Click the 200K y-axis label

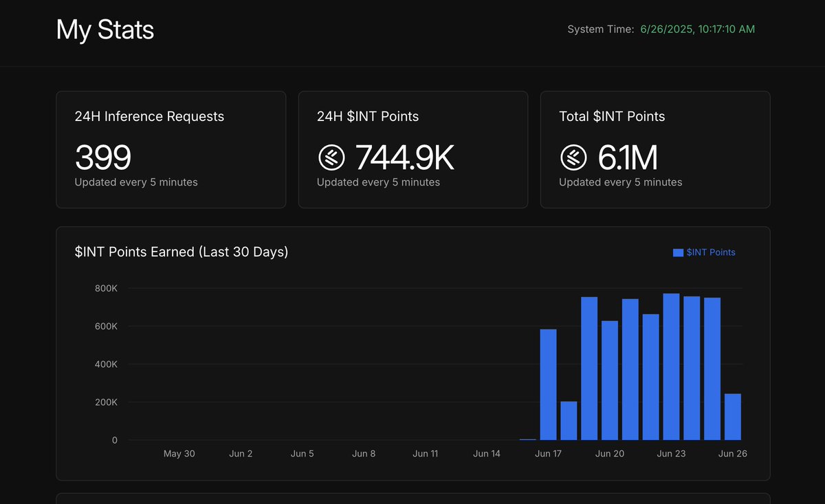click(x=107, y=402)
